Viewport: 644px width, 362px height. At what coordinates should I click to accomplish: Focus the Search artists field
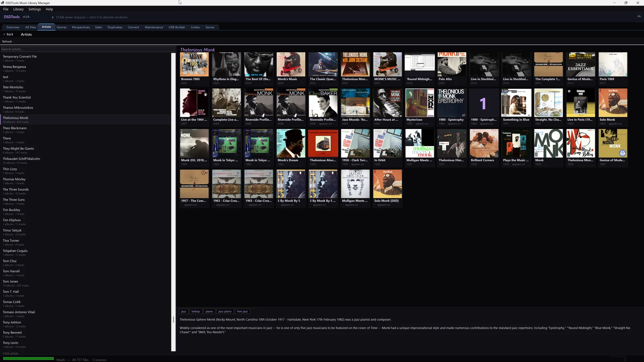(x=87, y=49)
